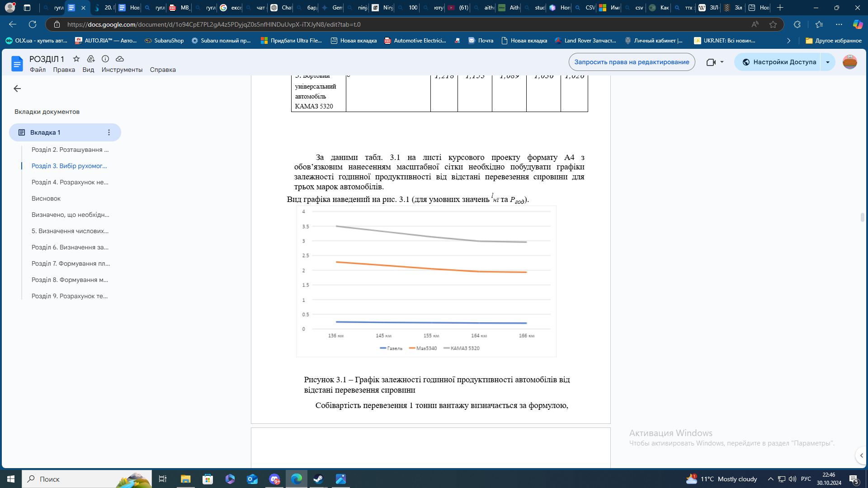Open options menu for Вкладка 1

[x=109, y=132]
